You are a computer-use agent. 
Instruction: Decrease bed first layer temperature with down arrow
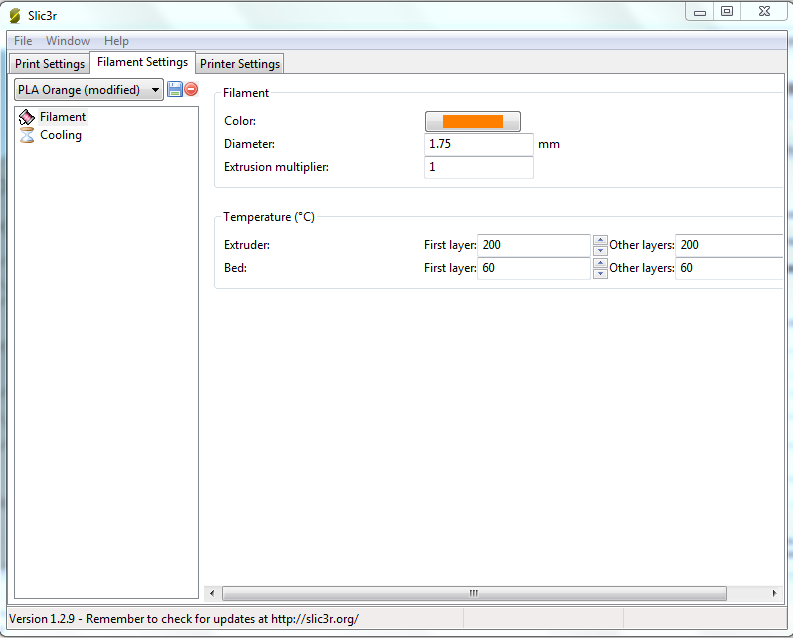pyautogui.click(x=600, y=274)
